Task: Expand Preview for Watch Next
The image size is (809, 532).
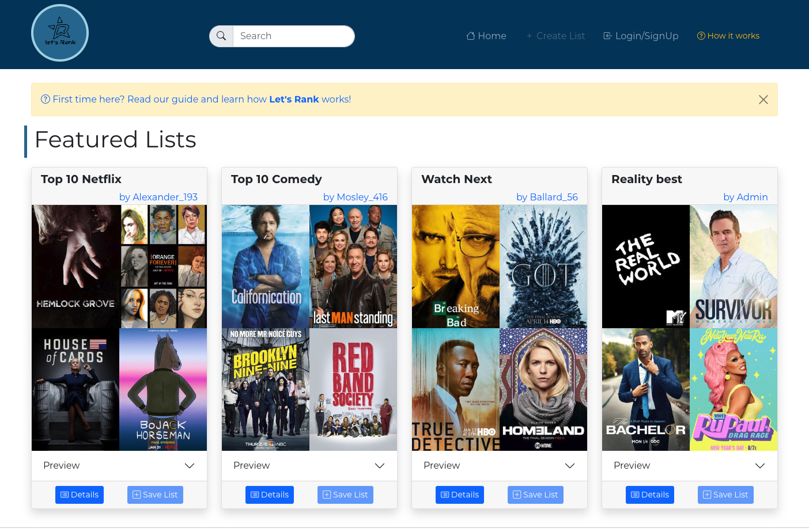Action: pyautogui.click(x=500, y=465)
